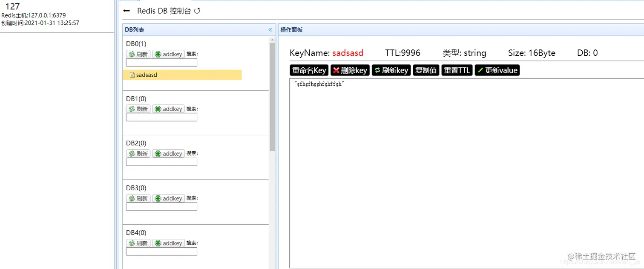This screenshot has width=644, height=269.
Task: Click the DB: 0 label
Action: [587, 53]
